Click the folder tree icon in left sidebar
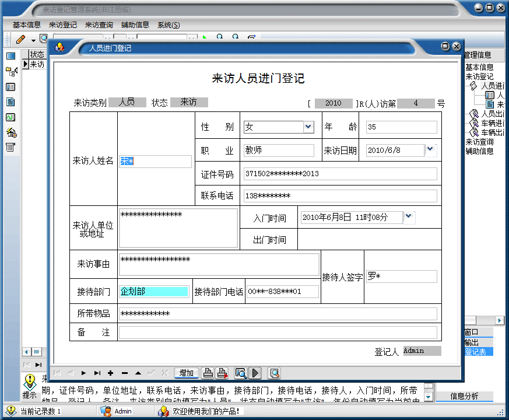Viewport: 509px width, 420px height. click(11, 72)
